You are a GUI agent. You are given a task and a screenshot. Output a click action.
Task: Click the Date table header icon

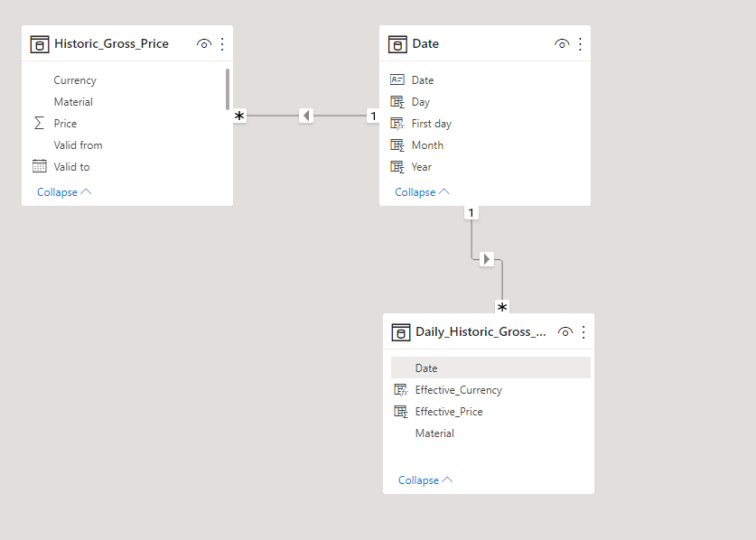(x=397, y=44)
